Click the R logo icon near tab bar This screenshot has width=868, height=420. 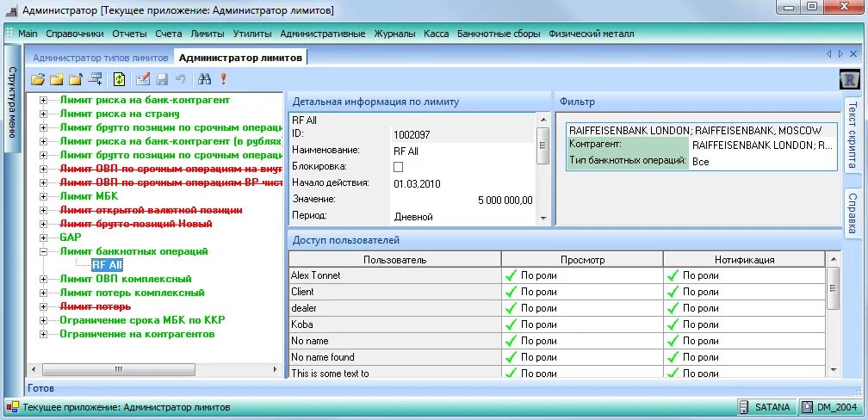(849, 80)
